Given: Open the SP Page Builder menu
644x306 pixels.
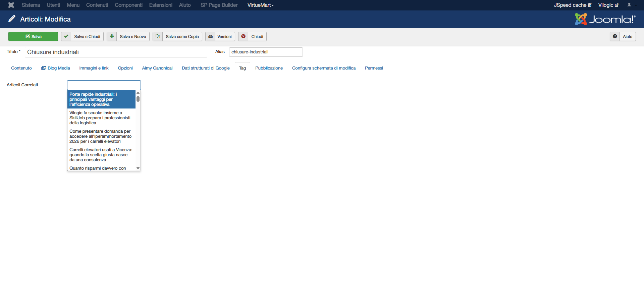Looking at the screenshot, I should point(219,5).
